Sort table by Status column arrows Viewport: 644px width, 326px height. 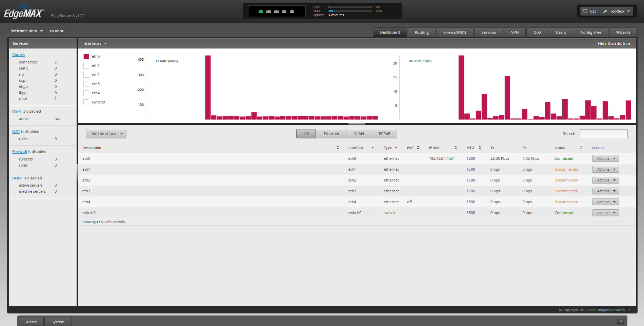tap(581, 148)
